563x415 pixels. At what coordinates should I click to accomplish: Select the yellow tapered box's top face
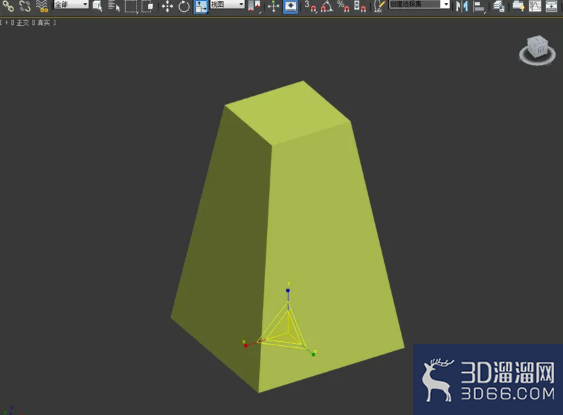pyautogui.click(x=287, y=112)
